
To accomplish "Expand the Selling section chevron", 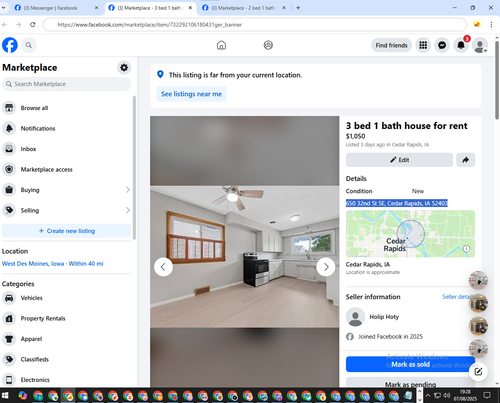I will point(128,210).
